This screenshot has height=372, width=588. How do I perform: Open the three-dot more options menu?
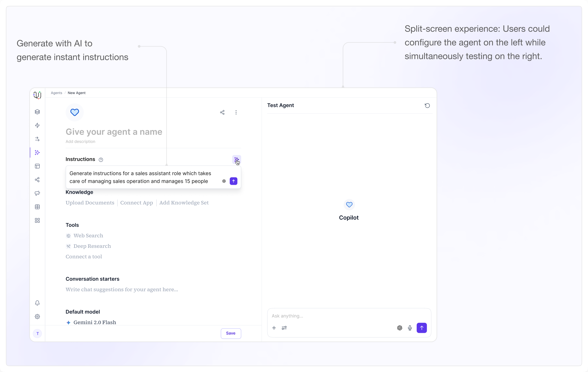(x=236, y=112)
